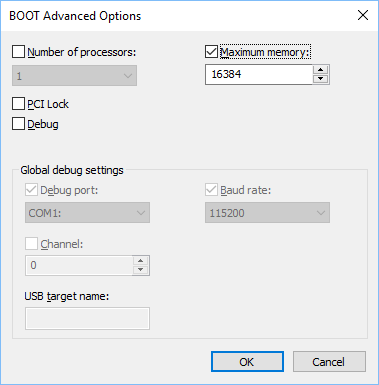Click the Maximum memory value field
This screenshot has height=385, width=379.
[259, 74]
